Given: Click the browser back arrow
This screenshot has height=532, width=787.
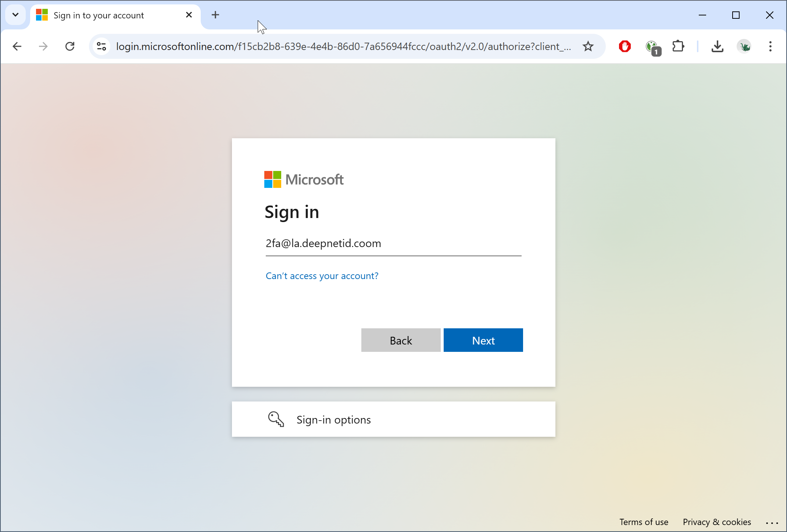Looking at the screenshot, I should click(17, 46).
